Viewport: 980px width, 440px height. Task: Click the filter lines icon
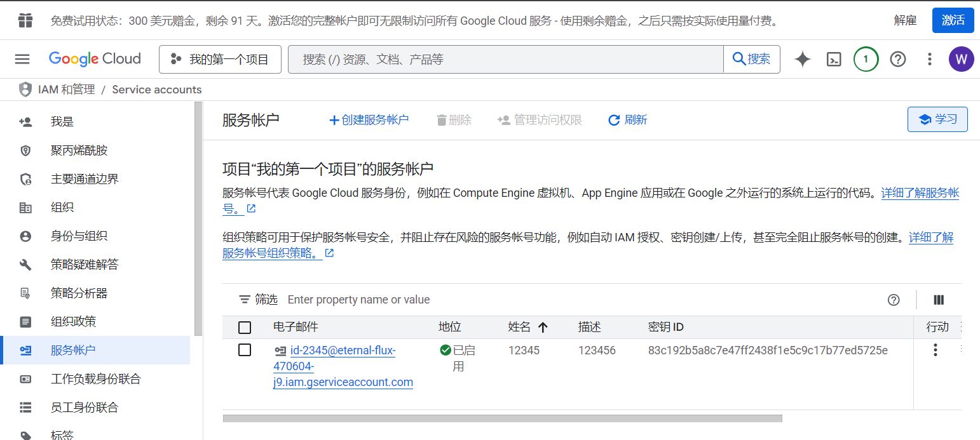point(245,300)
